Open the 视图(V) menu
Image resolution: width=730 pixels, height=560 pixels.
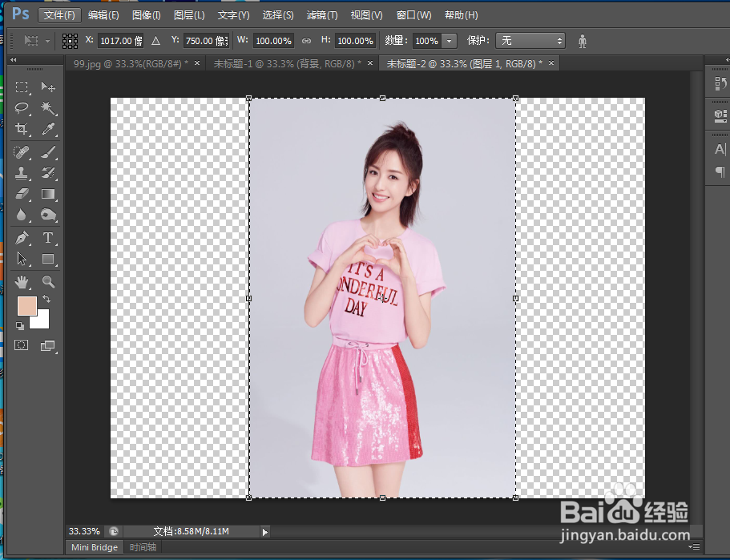point(366,15)
